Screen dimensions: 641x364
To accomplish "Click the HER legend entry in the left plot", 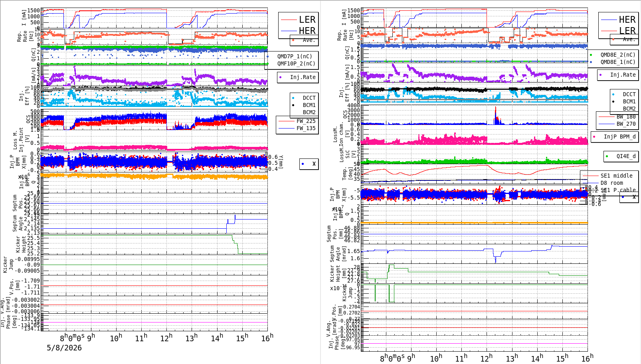I will 307,31.
